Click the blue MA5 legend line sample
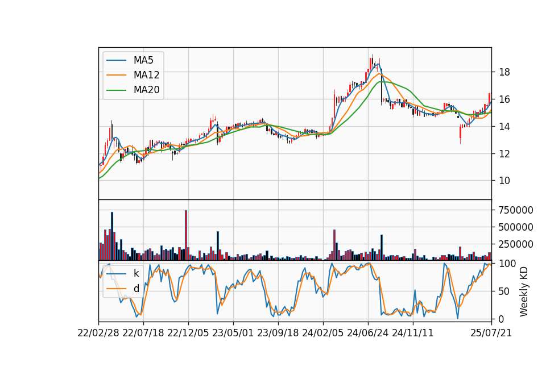The image size is (546, 392). tap(116, 60)
